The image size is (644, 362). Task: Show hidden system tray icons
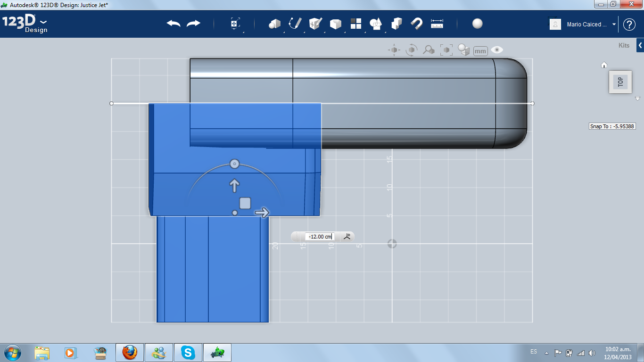[547, 353]
